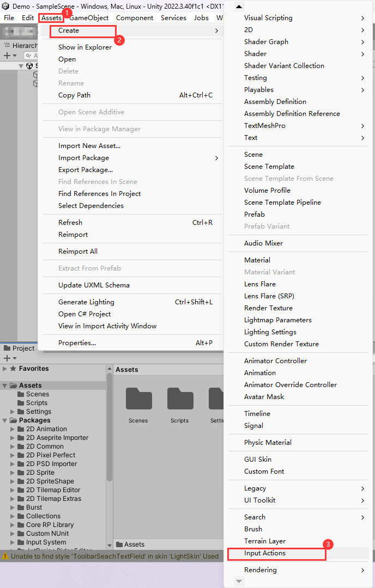Click the Favorites star icon

coord(13,369)
